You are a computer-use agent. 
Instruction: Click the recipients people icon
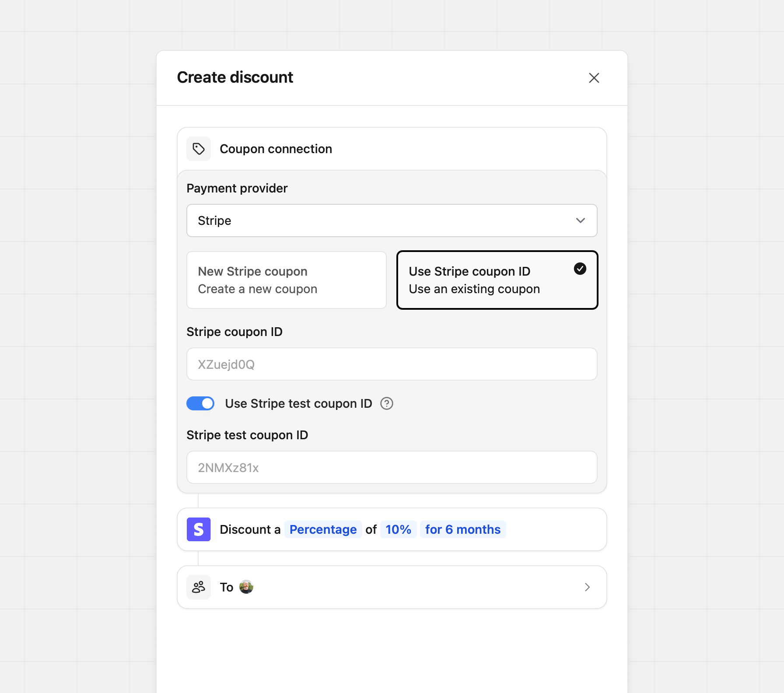(x=199, y=587)
